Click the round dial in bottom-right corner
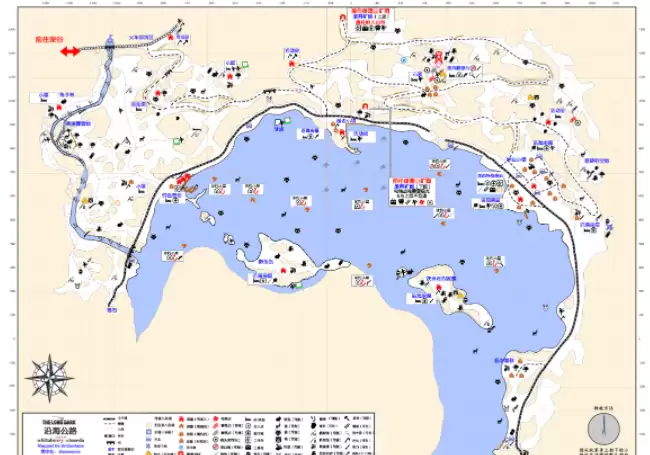Image resolution: width=650 pixels, height=455 pixels. coord(605,429)
